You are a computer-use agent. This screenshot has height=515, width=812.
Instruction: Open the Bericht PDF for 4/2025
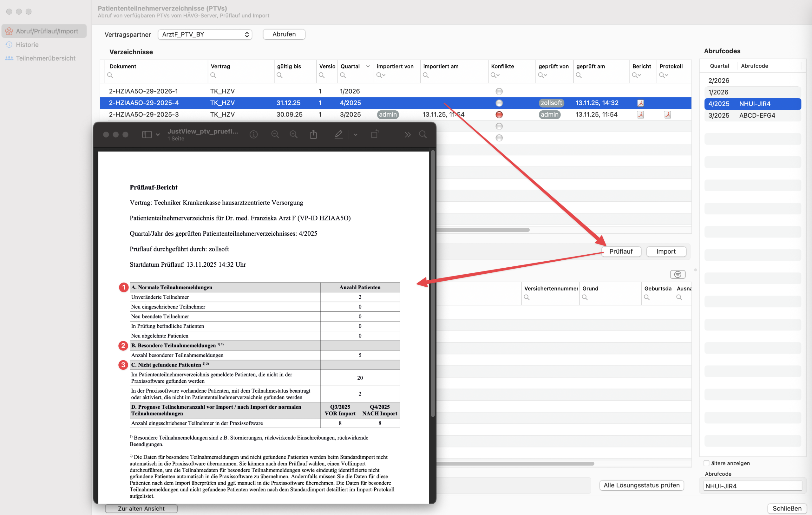640,103
